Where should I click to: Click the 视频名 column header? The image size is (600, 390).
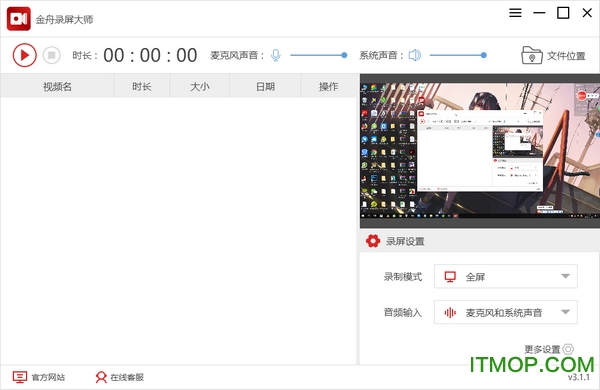pos(57,87)
